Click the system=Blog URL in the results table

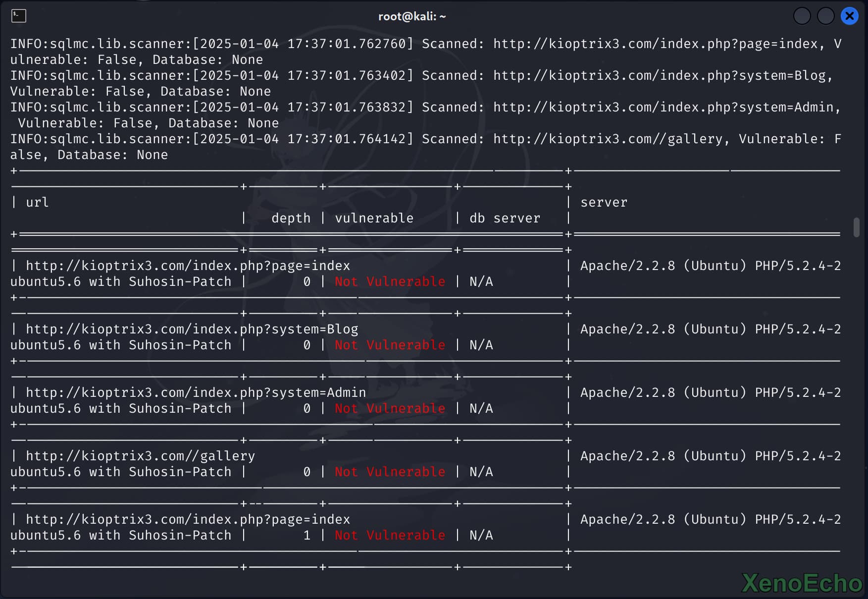(x=192, y=329)
